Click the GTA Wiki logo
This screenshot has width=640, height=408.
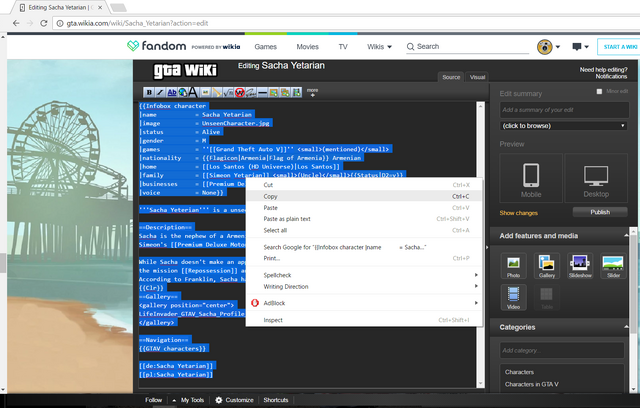185,71
